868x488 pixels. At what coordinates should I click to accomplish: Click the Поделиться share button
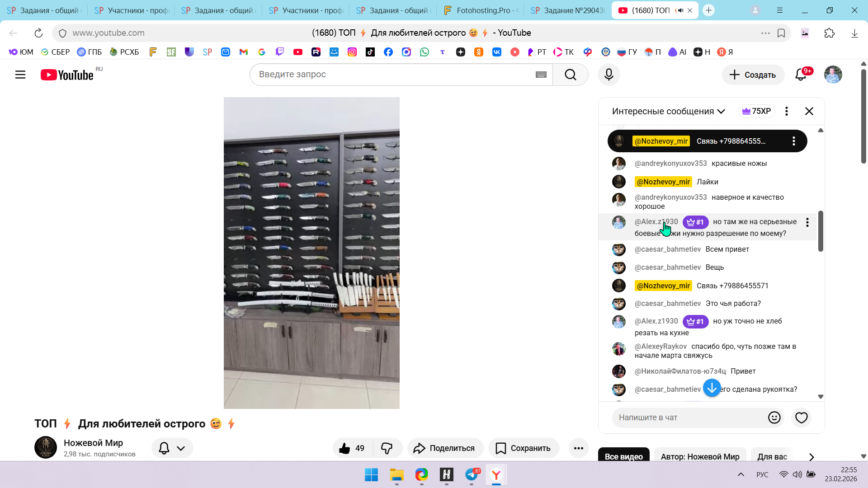click(445, 448)
